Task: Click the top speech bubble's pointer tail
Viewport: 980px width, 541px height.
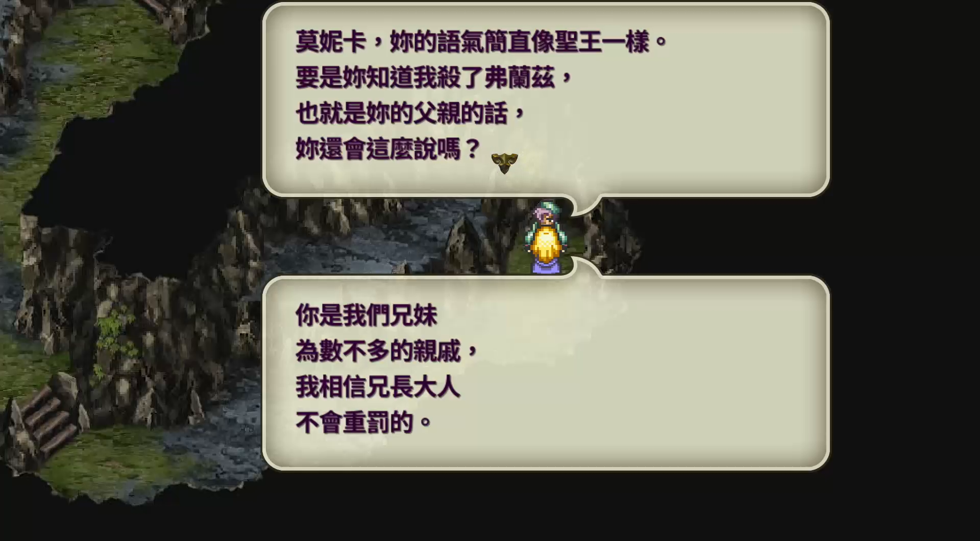Action: pyautogui.click(x=587, y=205)
